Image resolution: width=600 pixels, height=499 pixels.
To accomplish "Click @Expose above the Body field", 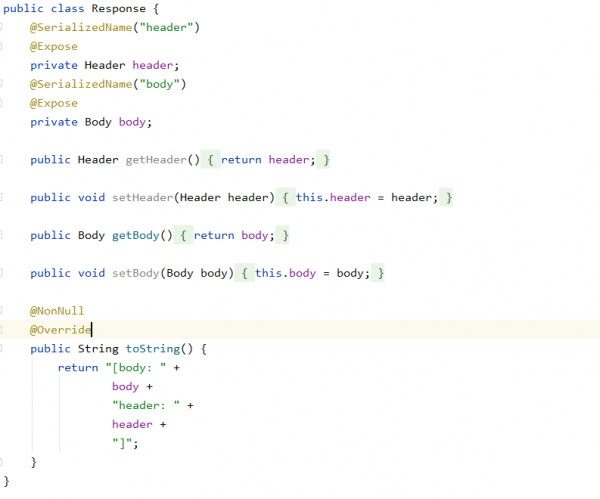I will tap(54, 103).
